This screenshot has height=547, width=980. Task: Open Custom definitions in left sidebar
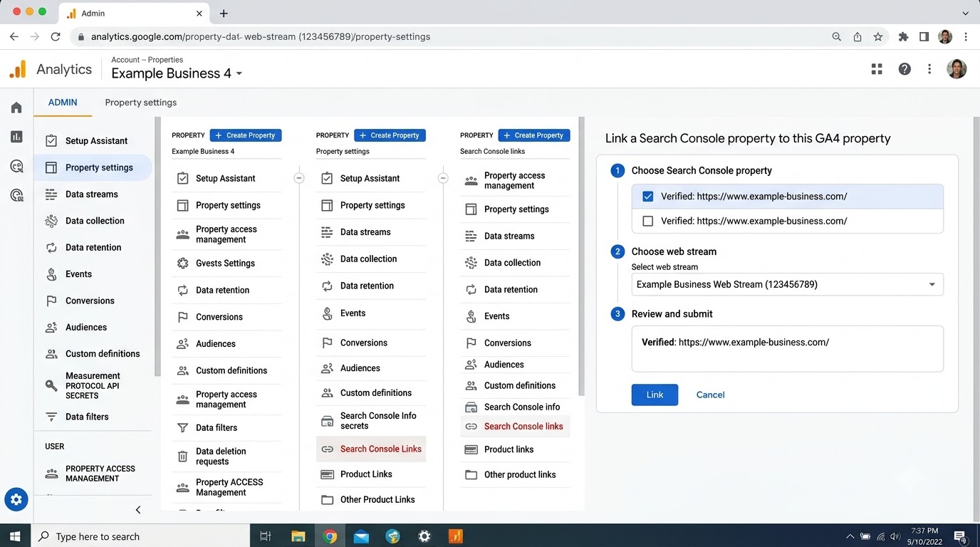click(93, 353)
